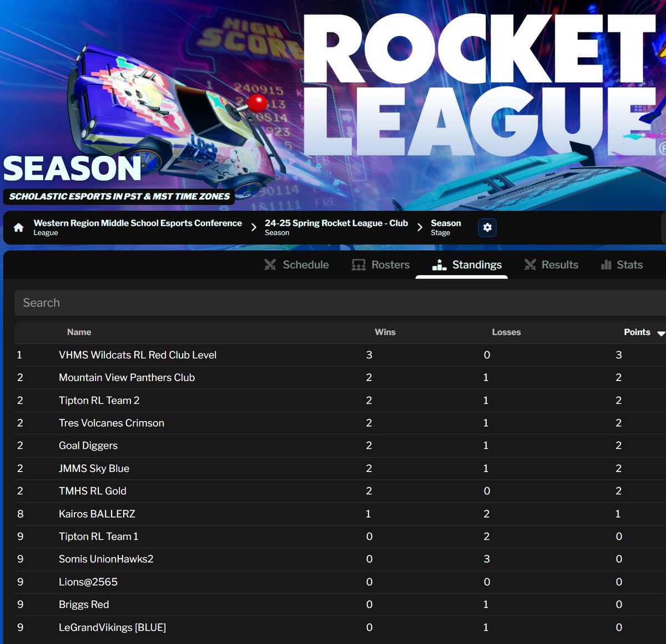Open TMHS RL Gold team
This screenshot has height=644, width=666.
[x=93, y=491]
